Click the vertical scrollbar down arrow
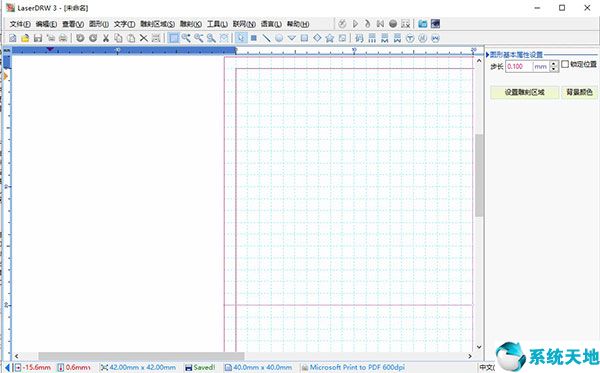 click(x=479, y=347)
